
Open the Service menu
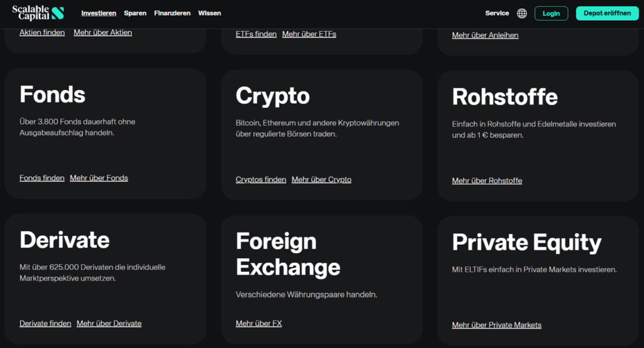[497, 13]
